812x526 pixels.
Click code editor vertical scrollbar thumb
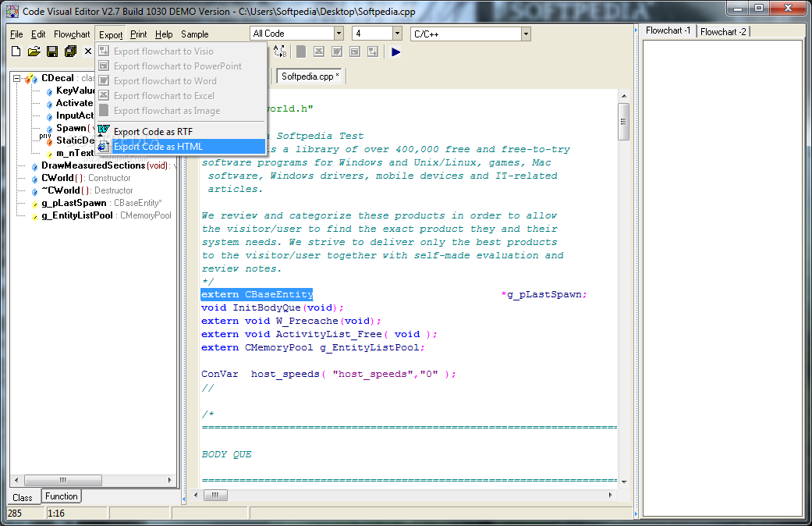click(x=623, y=121)
